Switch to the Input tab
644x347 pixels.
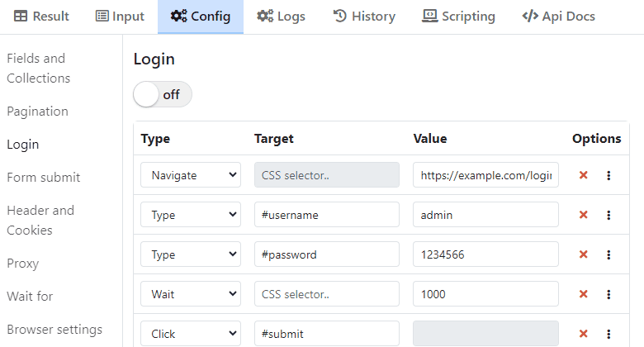tap(120, 17)
